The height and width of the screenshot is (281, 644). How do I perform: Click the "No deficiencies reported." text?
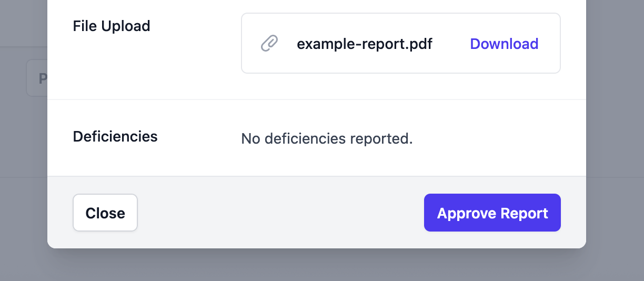click(327, 138)
